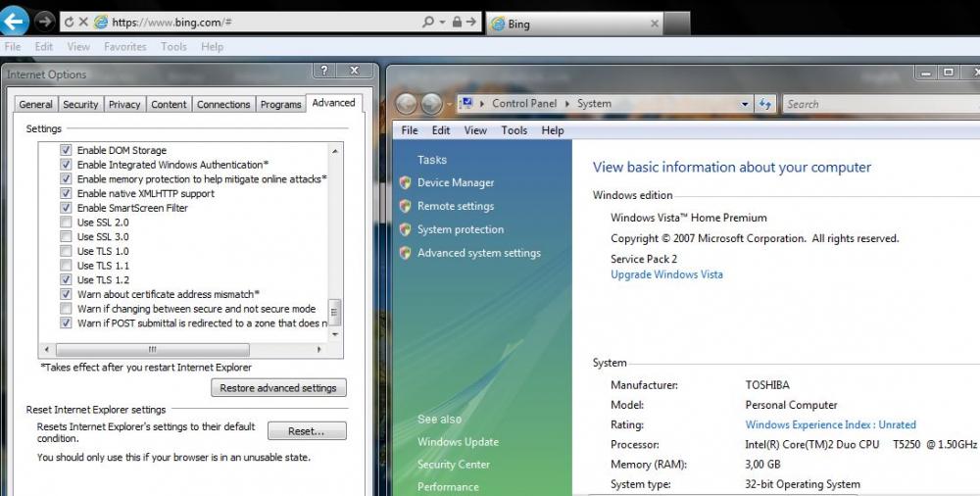
Task: Switch to the General tab in Internet Options
Action: pos(35,105)
